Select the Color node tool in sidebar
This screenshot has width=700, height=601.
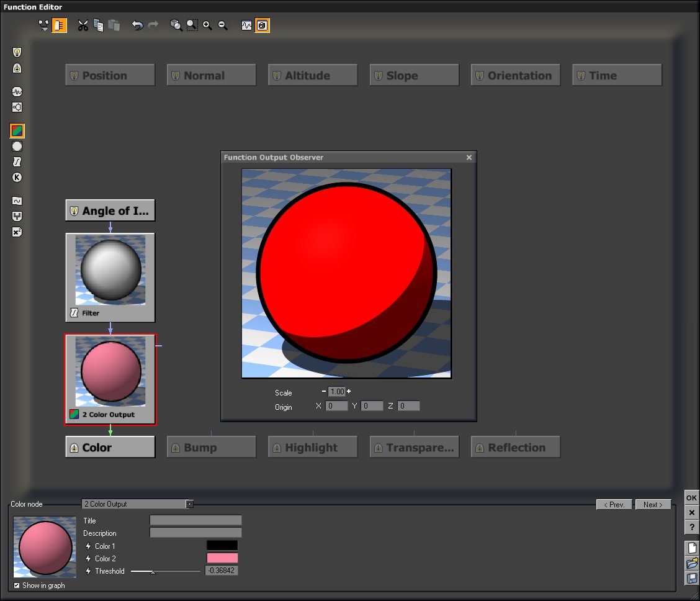pos(17,131)
